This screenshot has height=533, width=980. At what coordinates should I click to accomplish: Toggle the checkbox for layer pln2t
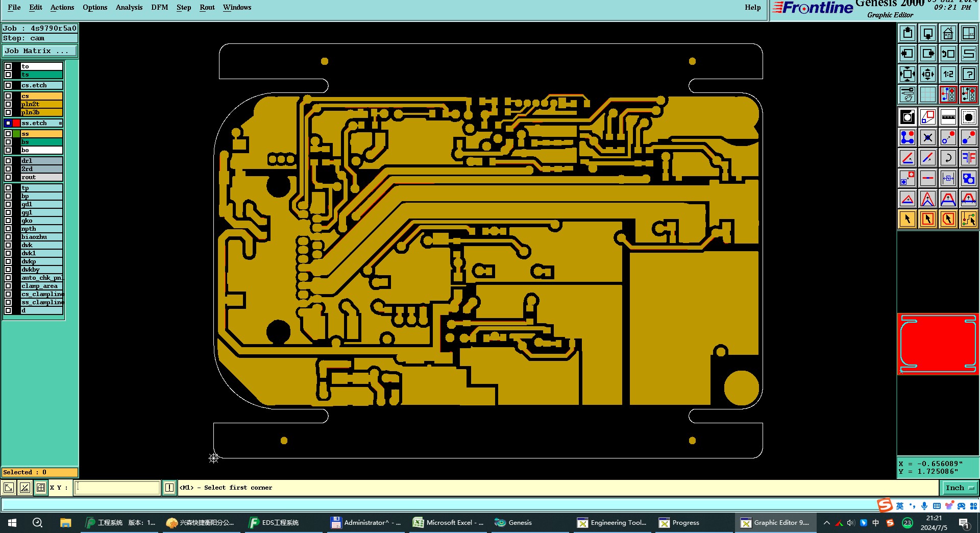coord(8,104)
